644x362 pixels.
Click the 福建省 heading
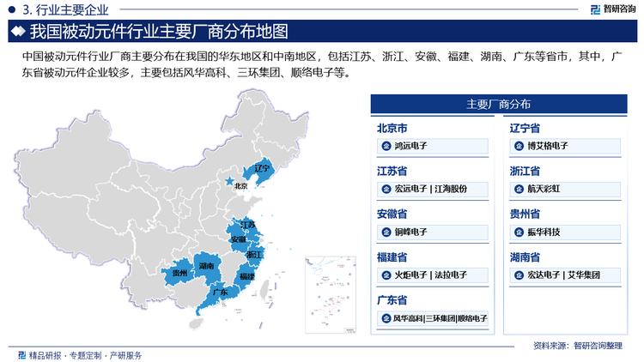coord(392,257)
